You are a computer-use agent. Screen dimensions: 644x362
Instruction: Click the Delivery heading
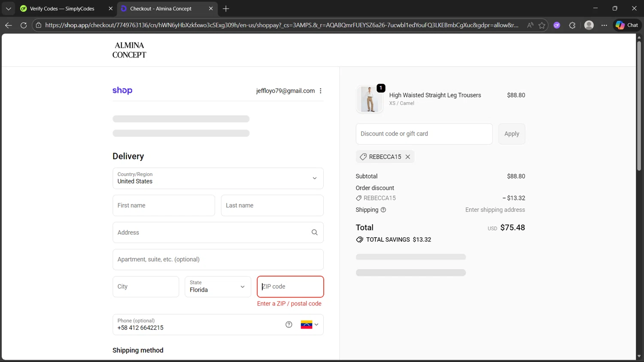tap(128, 156)
